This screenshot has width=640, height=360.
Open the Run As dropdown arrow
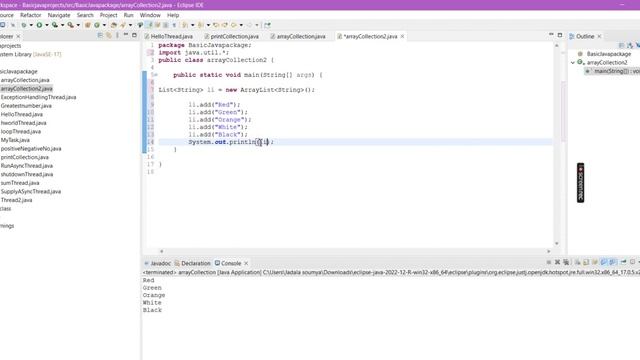click(47, 25)
